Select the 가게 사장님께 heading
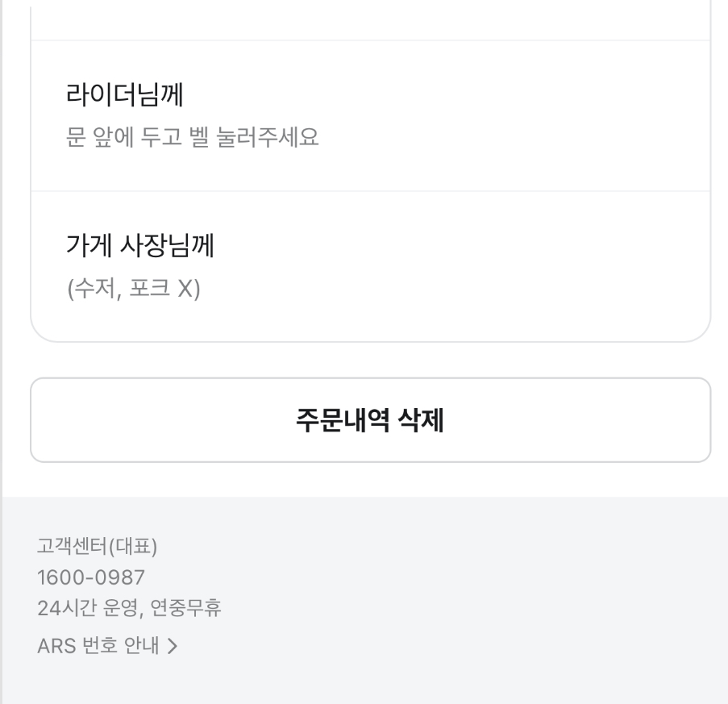The height and width of the screenshot is (704, 728). tap(139, 247)
